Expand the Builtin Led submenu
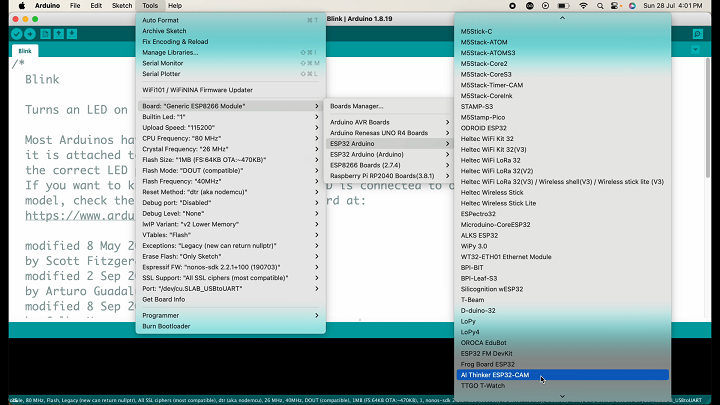720x405 pixels. pos(231,117)
